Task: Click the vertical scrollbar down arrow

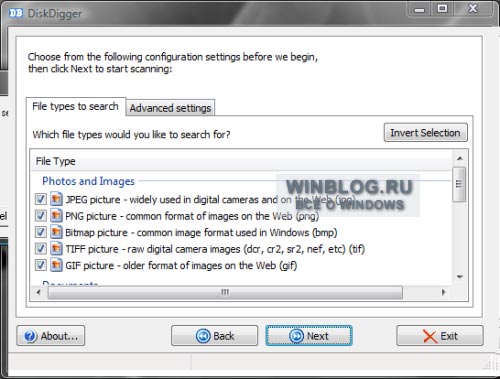Action: coord(460,277)
